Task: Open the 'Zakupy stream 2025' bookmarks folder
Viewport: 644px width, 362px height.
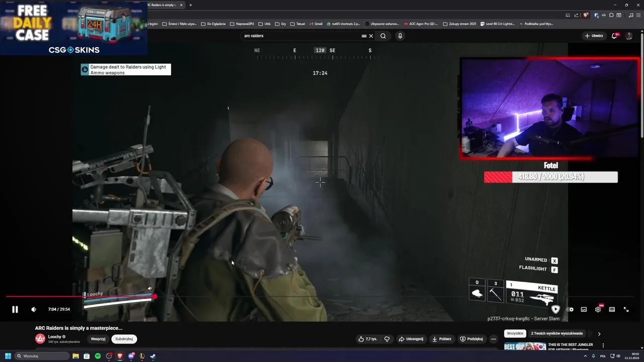Action: point(459,24)
